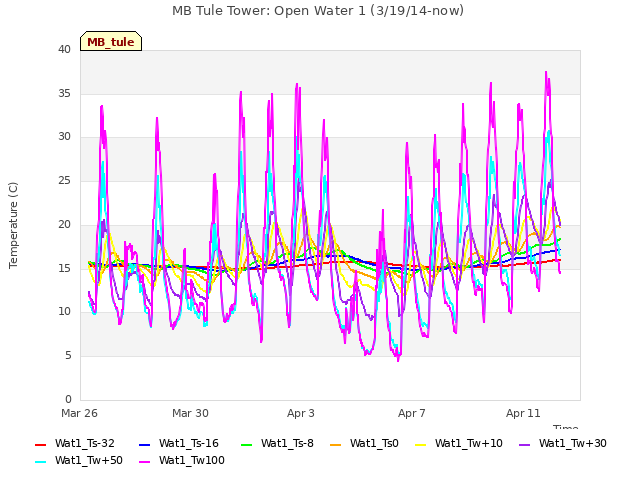Toggle the Wat1_Ts-16 legend entry

point(179,444)
